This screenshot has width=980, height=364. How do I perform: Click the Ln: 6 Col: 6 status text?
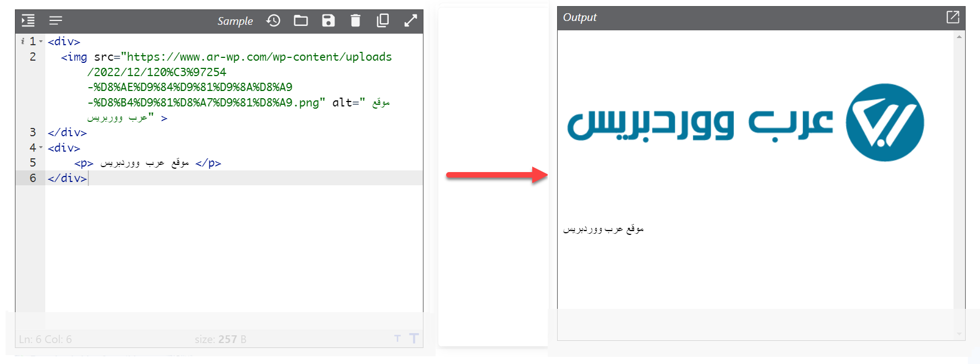pos(45,339)
